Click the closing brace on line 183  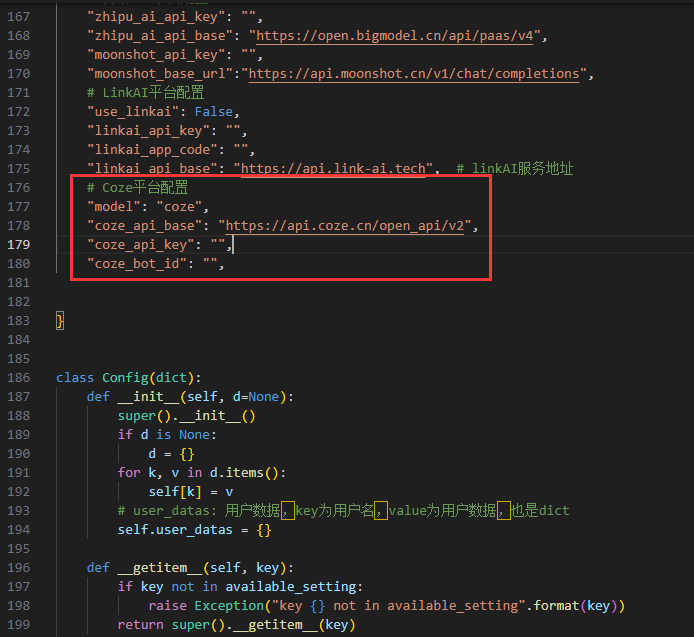60,320
